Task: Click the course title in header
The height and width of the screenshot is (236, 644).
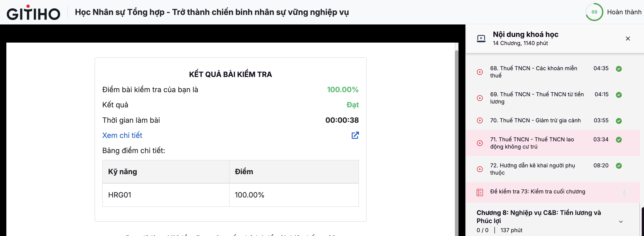Action: point(212,12)
